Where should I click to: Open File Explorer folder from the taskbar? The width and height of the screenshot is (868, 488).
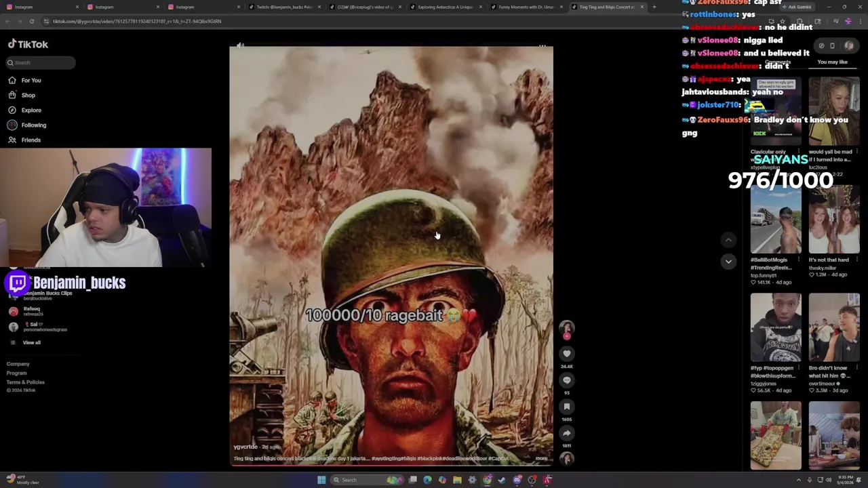(x=457, y=480)
